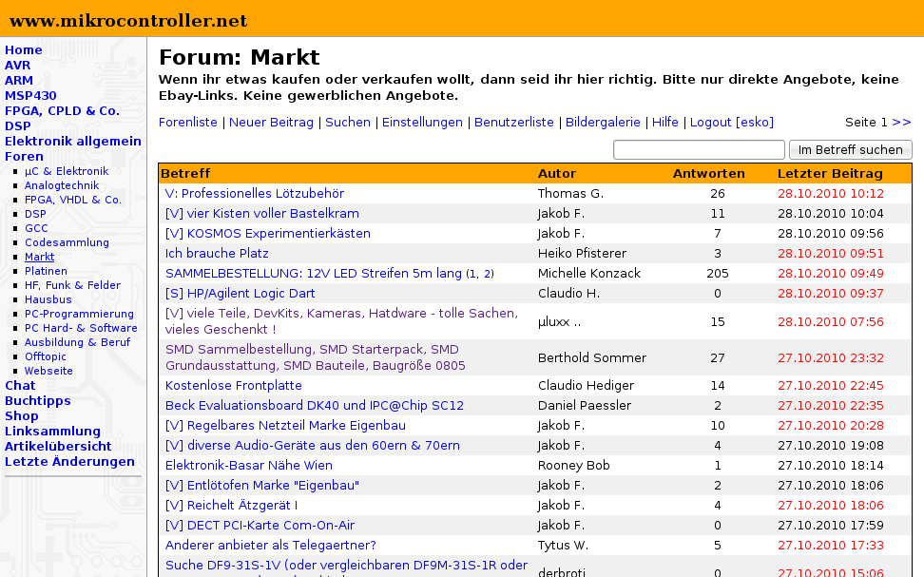Open the MSP430 sidebar link
Viewport: 924px width, 577px height.
pyautogui.click(x=30, y=96)
